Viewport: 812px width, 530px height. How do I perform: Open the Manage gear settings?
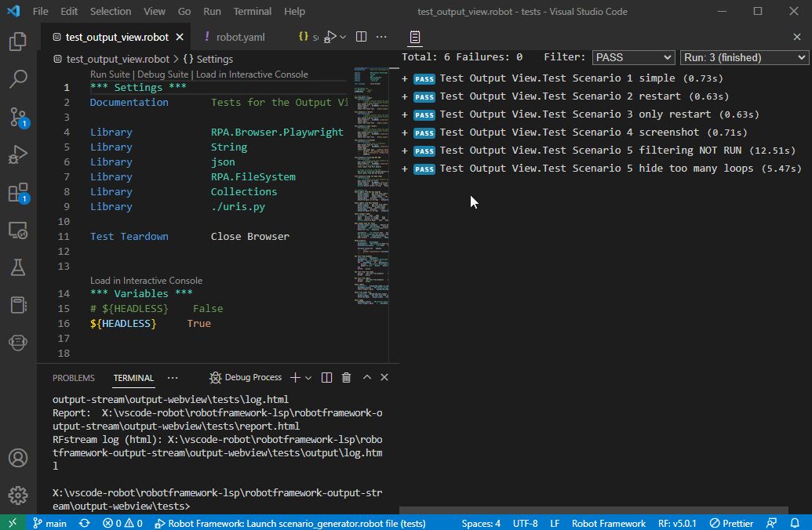pos(18,496)
